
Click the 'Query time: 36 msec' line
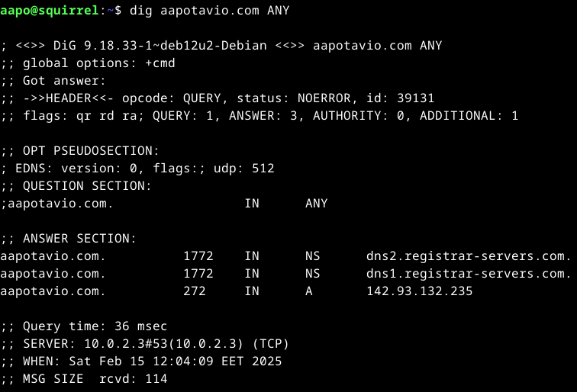(x=84, y=326)
